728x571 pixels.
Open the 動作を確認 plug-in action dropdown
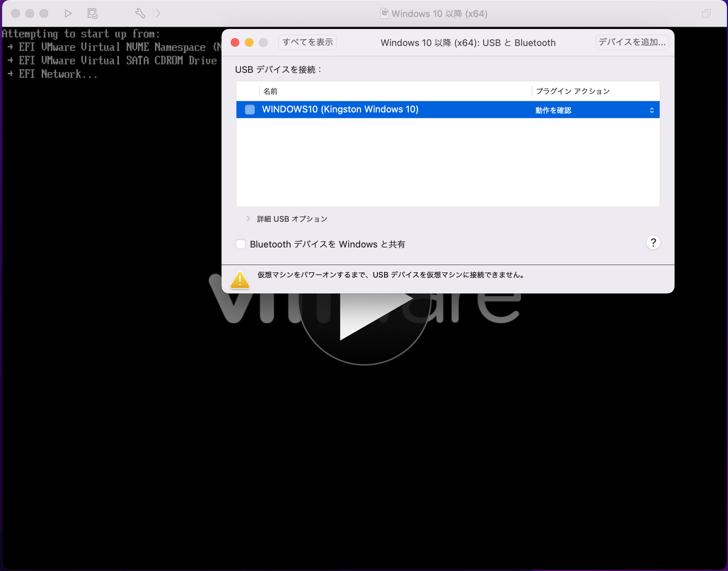pos(595,110)
